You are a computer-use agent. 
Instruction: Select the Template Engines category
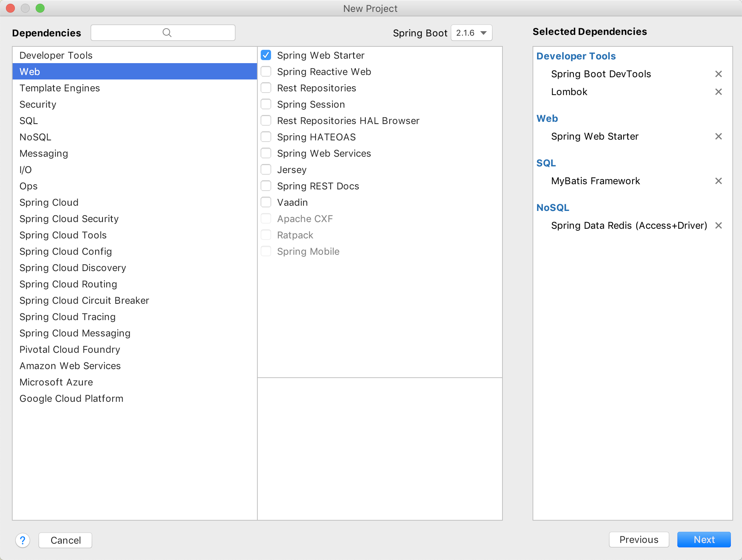[59, 88]
